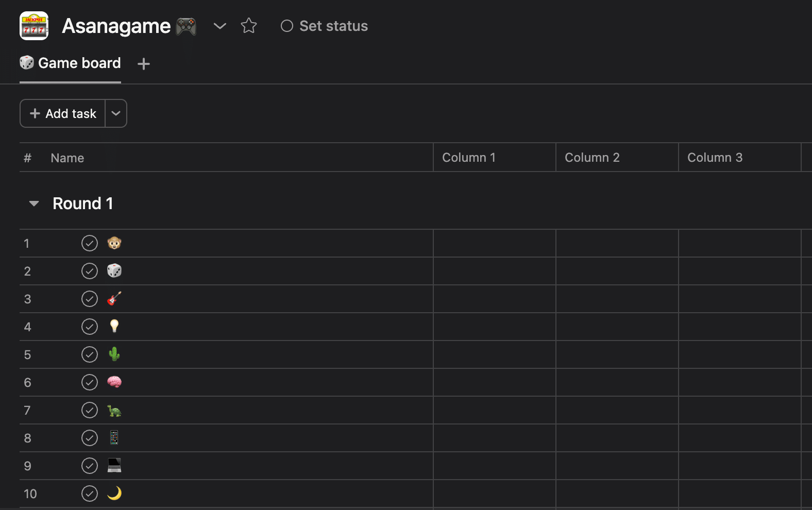Collapse the Round 1 section
The image size is (812, 510).
coord(34,203)
